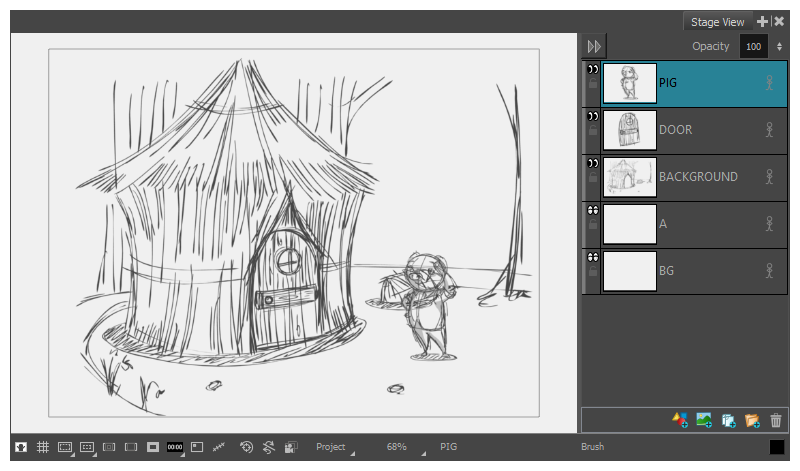Collapse the layer panel with double arrows
Viewport: 800px width, 471px height.
[x=594, y=47]
